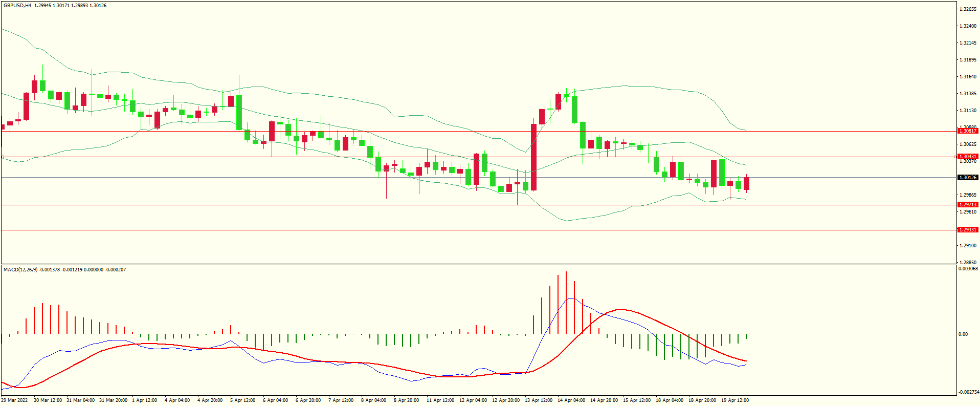Click the 13 Apr 12:00 time label

pos(539,400)
